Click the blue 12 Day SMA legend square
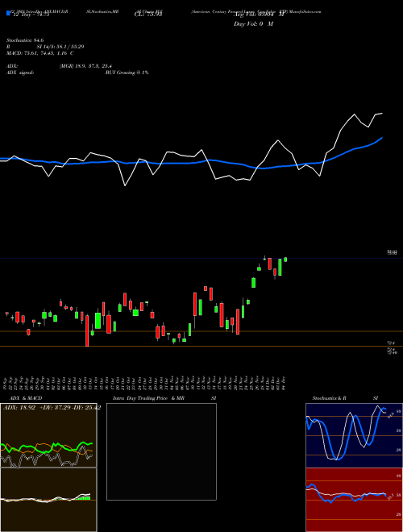Viewport: 403px width, 532px height. (8, 14)
